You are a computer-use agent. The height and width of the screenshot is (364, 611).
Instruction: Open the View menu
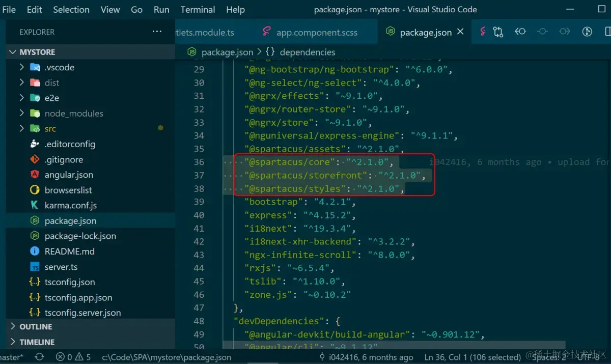click(x=110, y=10)
